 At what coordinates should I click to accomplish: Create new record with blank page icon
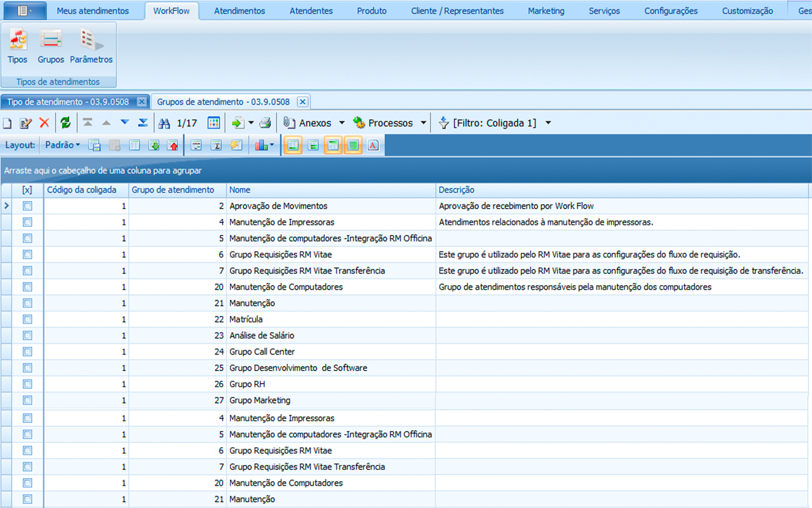point(7,123)
